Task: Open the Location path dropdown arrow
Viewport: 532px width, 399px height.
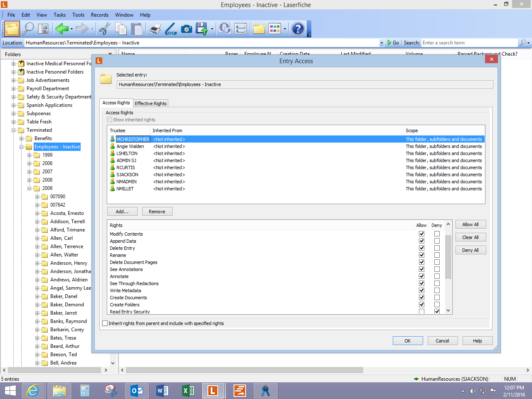Action: click(382, 43)
